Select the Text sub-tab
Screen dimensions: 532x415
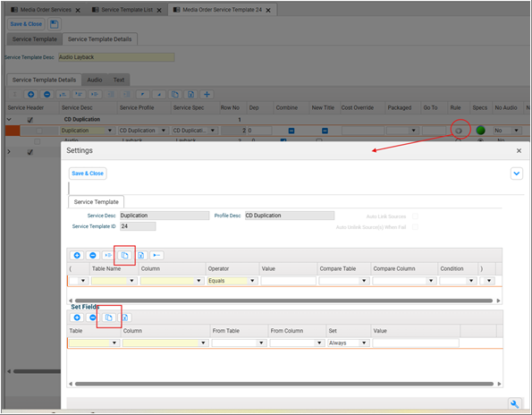click(119, 80)
